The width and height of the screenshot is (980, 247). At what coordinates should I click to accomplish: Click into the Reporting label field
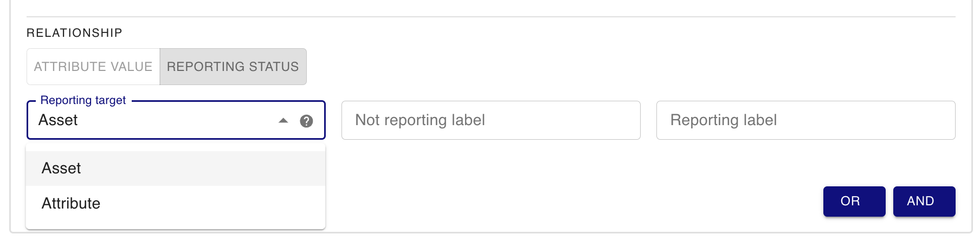tap(805, 120)
